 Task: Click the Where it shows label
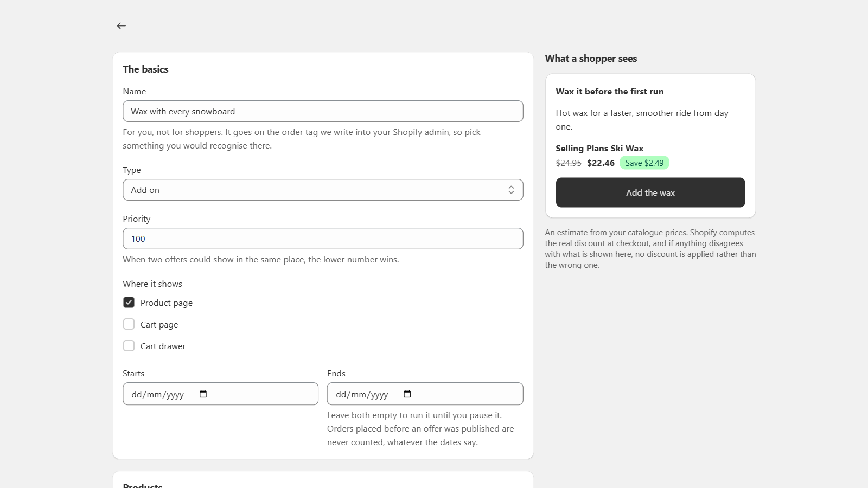click(x=152, y=284)
